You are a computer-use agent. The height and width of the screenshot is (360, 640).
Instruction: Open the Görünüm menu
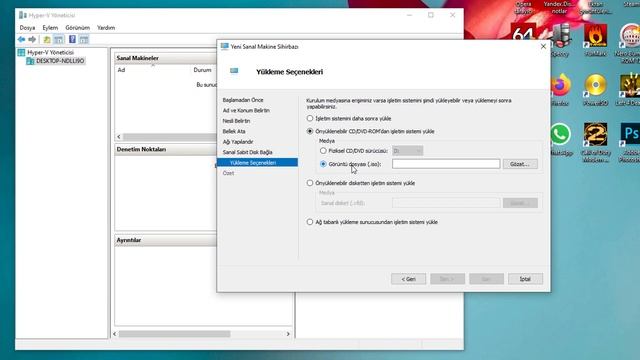pyautogui.click(x=78, y=28)
